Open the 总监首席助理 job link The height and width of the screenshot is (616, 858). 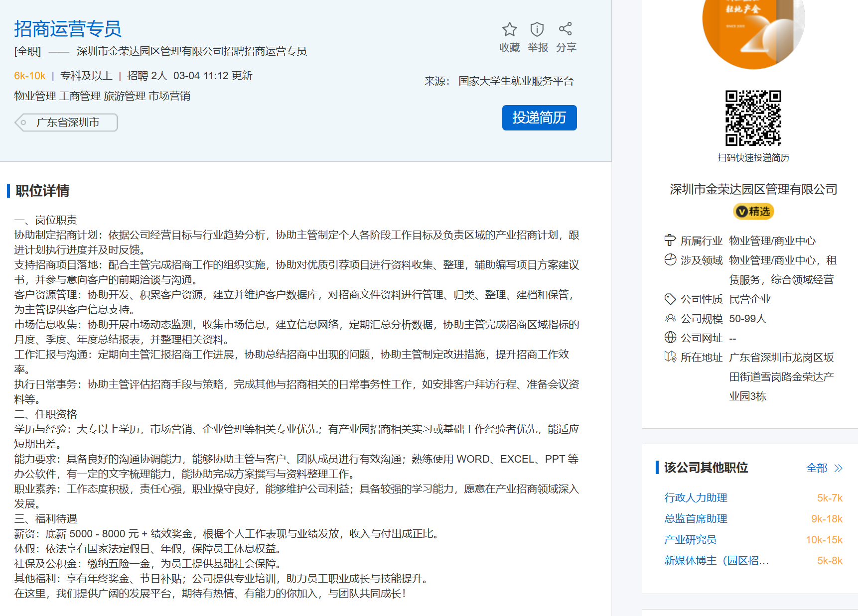696,519
